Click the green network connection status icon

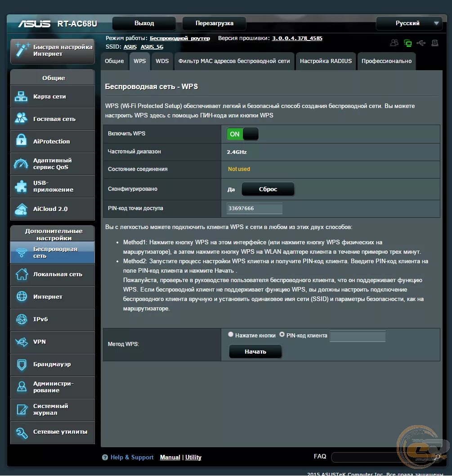point(407,43)
